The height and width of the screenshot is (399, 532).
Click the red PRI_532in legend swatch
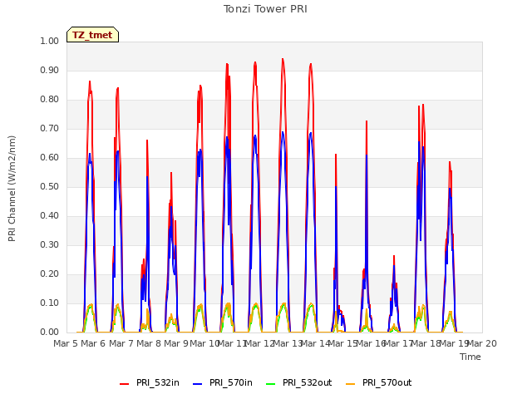click(x=124, y=384)
